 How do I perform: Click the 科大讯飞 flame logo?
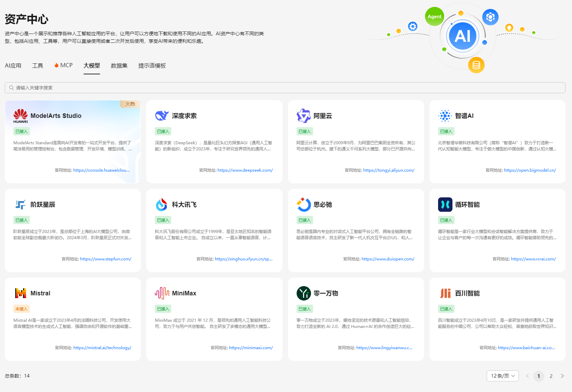point(162,205)
